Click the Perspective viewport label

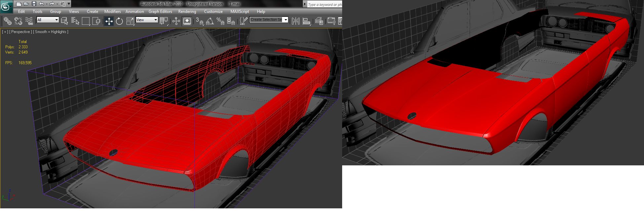coord(20,32)
